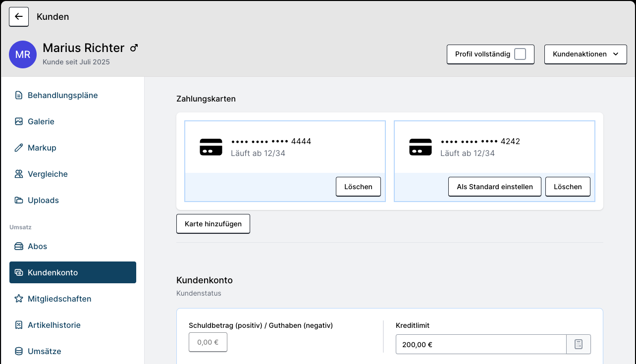Click the calculator icon beside Kreditlimit
The width and height of the screenshot is (636, 364).
pos(578,345)
